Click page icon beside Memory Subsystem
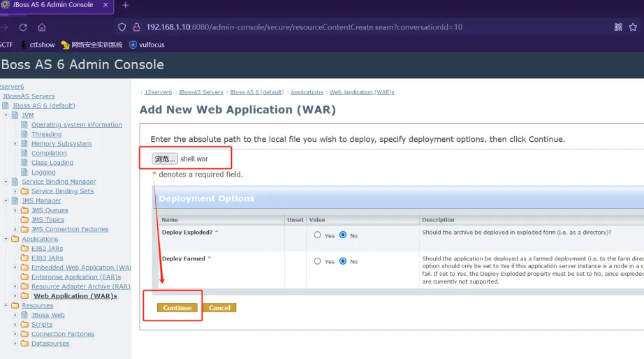 [x=24, y=143]
